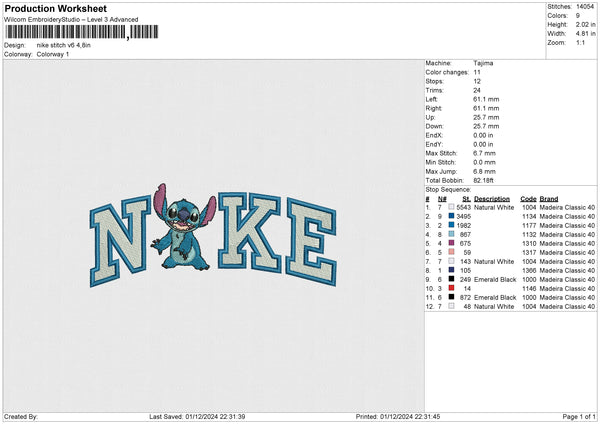Screen dimensions: 600x424
Task: Click the 'Colors:' label in the header
Action: click(557, 16)
